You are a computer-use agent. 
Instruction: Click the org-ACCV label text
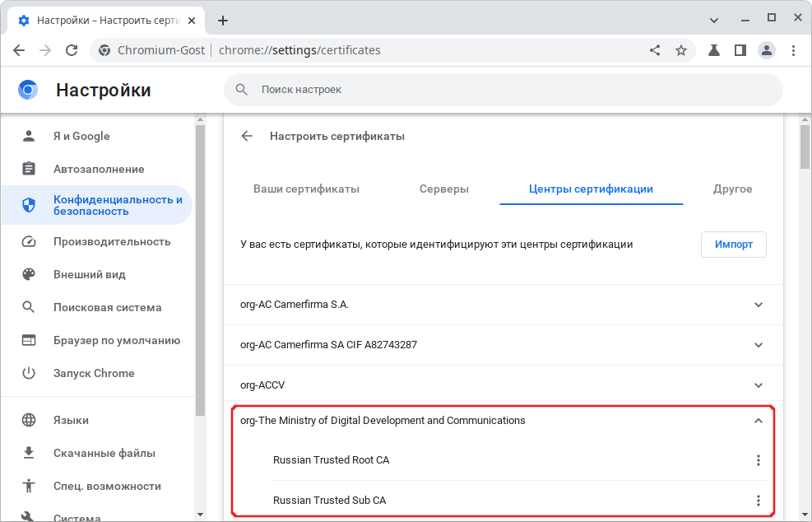[262, 385]
